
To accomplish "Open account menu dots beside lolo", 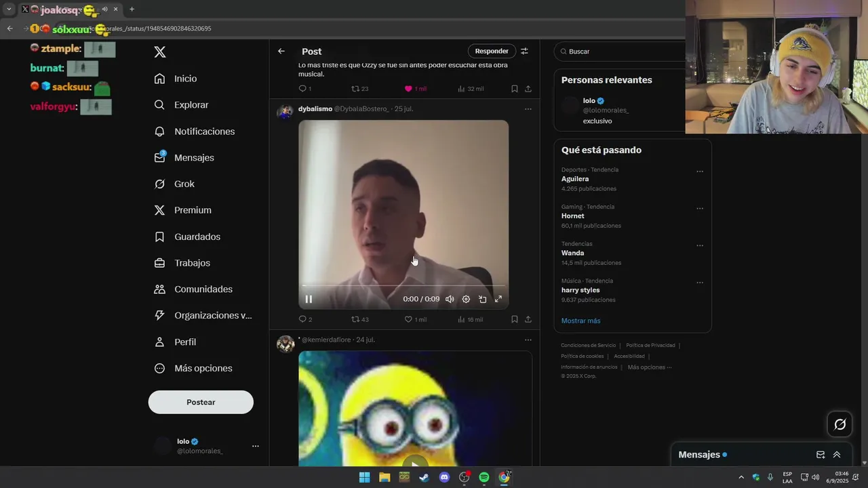I will point(256,446).
